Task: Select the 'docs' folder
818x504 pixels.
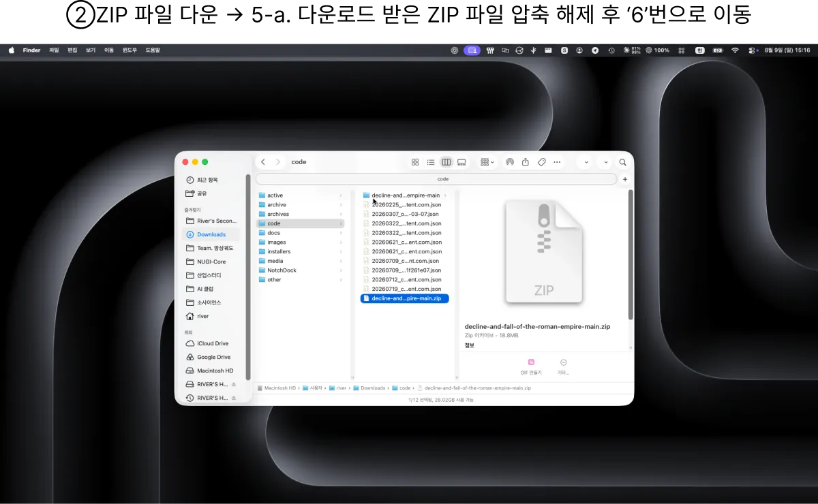Action: tap(301, 233)
